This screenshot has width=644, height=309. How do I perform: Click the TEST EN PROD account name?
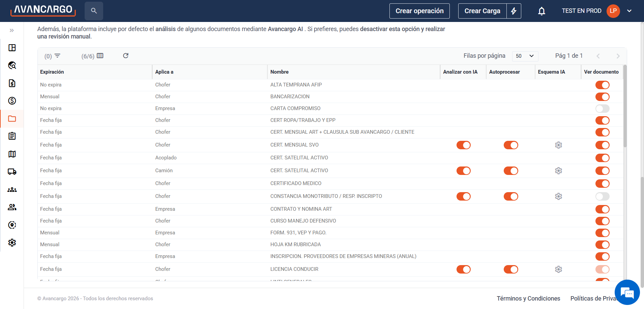click(582, 11)
